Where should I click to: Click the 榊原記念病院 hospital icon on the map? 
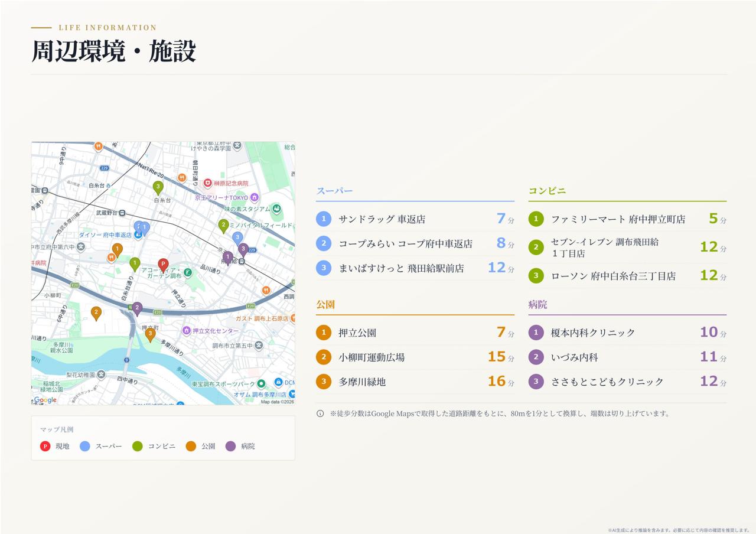(x=207, y=184)
